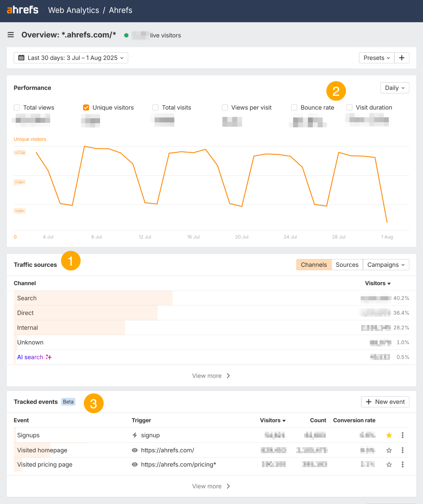Screen dimensions: 423x504
Task: Click View more under Traffic sources
Action: tap(211, 376)
